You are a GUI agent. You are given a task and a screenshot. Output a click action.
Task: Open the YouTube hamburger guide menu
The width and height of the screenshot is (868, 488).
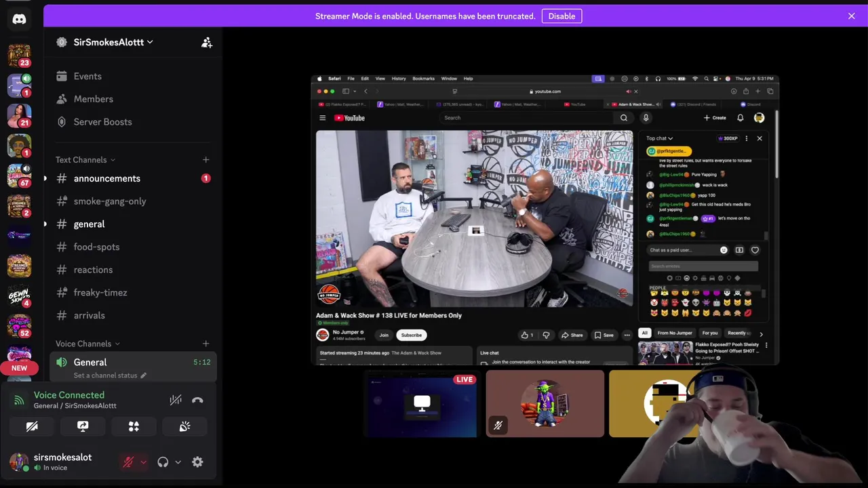(x=323, y=118)
